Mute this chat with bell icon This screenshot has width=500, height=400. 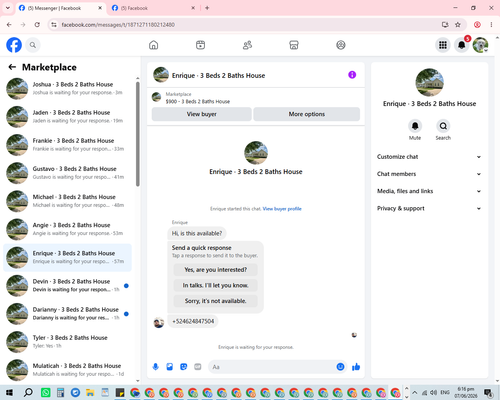[415, 126]
